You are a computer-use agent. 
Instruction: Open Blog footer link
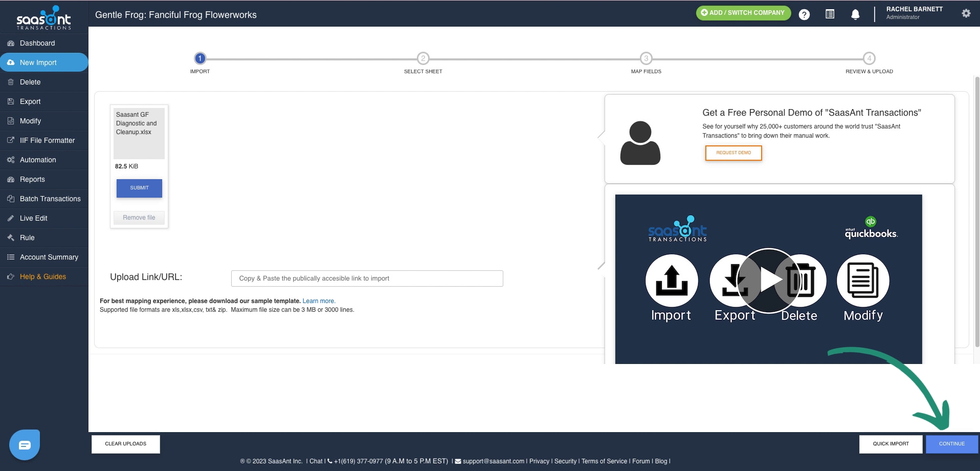[x=661, y=461]
